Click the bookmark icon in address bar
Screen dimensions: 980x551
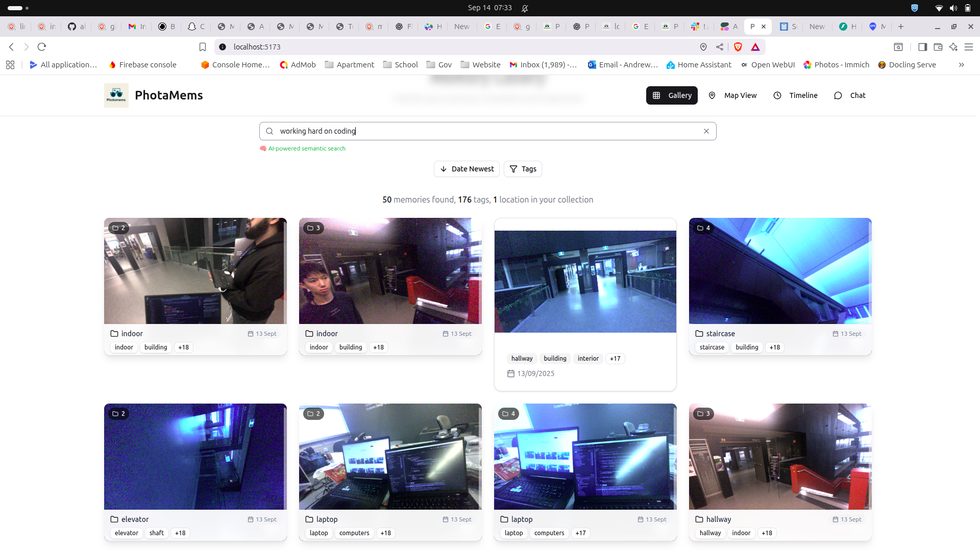[x=203, y=47]
